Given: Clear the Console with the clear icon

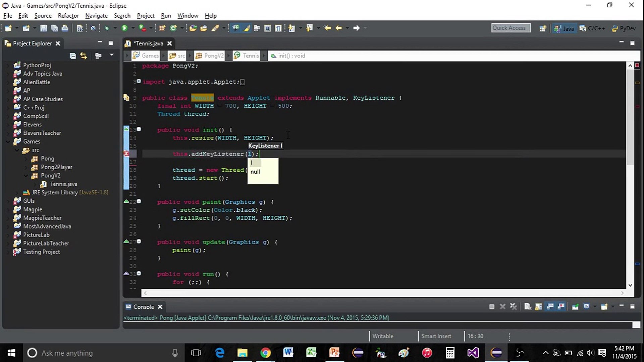Looking at the screenshot, I should [528, 306].
